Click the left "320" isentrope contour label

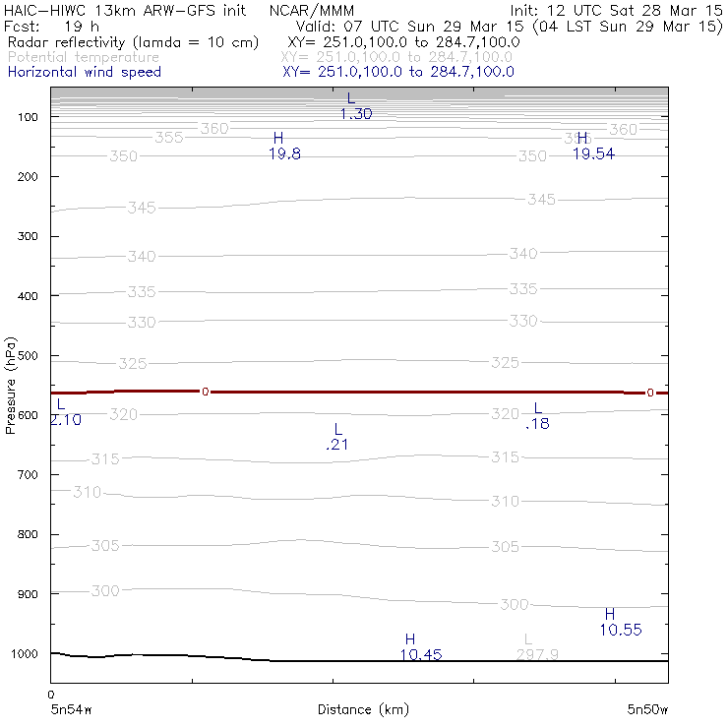pyautogui.click(x=124, y=414)
